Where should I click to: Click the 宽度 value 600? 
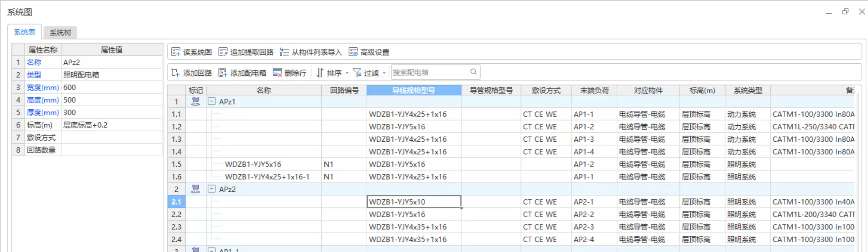coord(112,88)
